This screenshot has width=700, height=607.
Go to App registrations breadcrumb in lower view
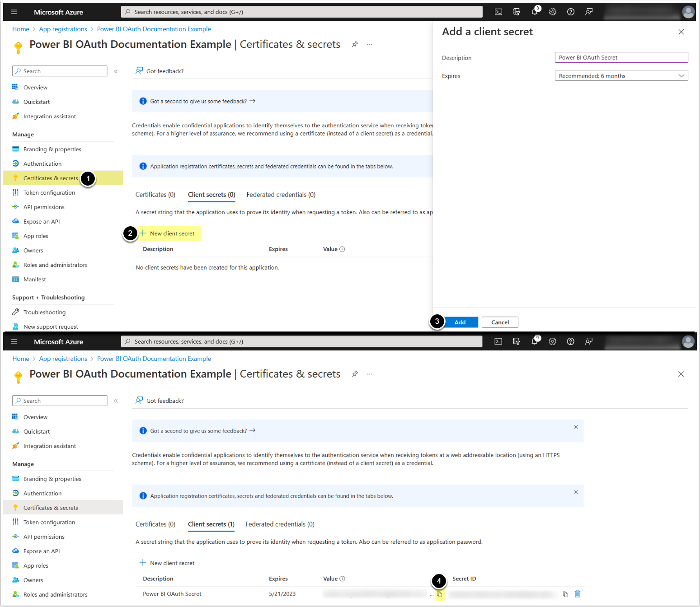63,359
